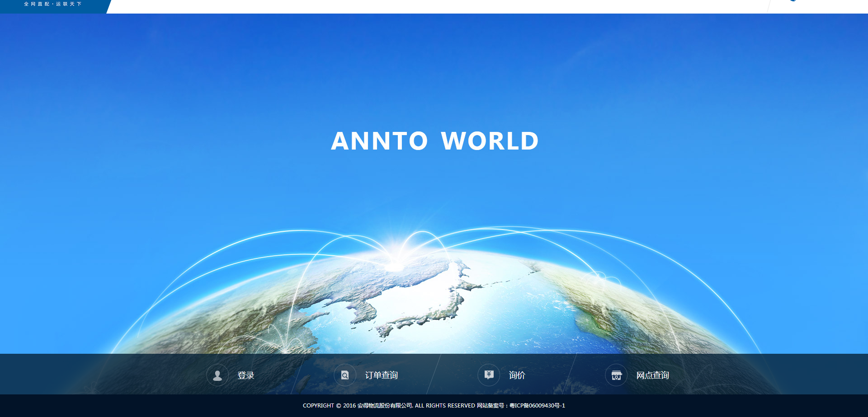This screenshot has width=868, height=417.
Task: Click the COPYRIGHT © 2016 安得物流 text
Action: pyautogui.click(x=341, y=406)
